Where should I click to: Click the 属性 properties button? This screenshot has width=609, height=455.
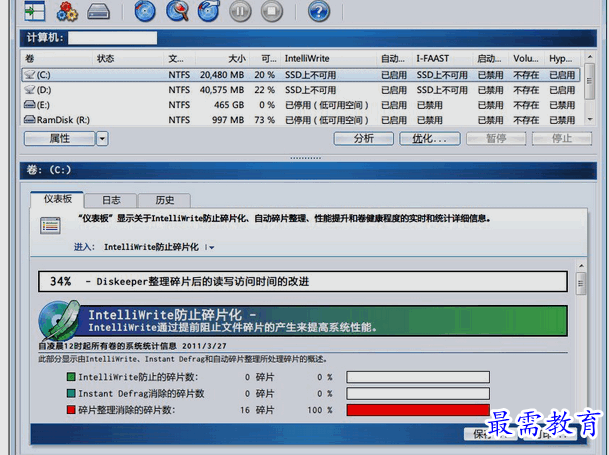tap(59, 138)
